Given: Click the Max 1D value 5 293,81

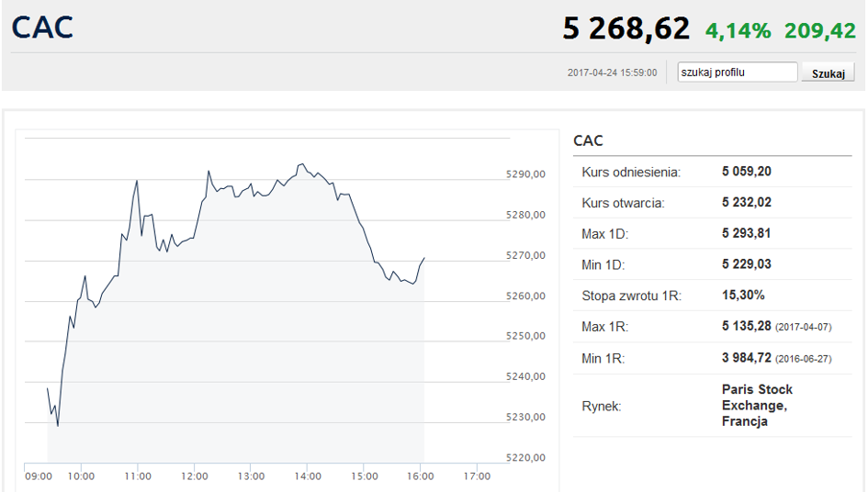Looking at the screenshot, I should click(x=746, y=233).
